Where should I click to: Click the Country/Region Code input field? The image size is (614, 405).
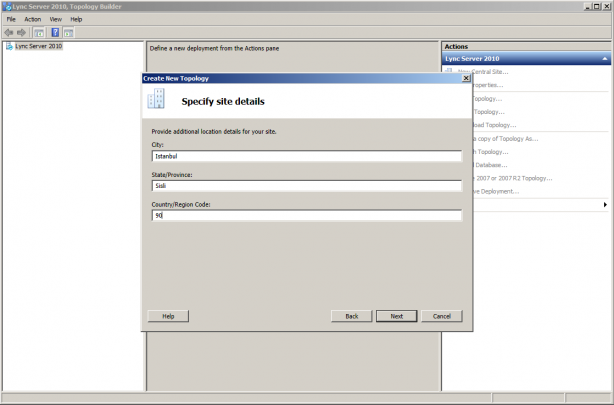pos(307,215)
